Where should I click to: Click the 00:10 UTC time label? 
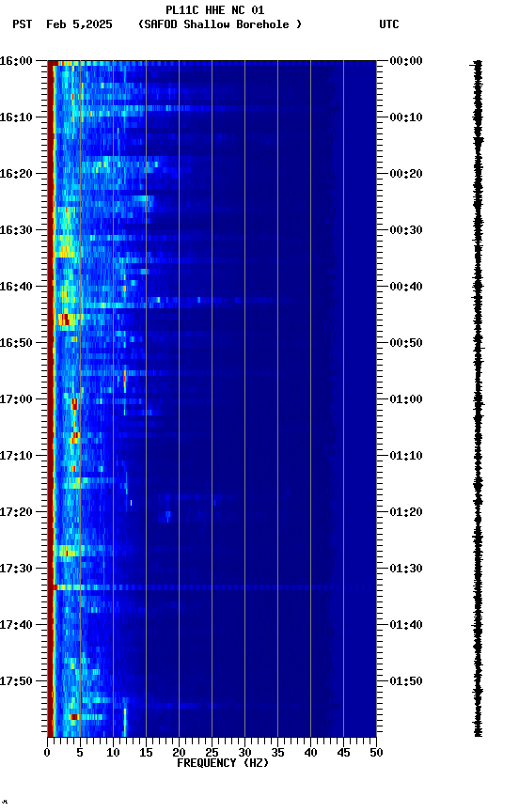406,117
